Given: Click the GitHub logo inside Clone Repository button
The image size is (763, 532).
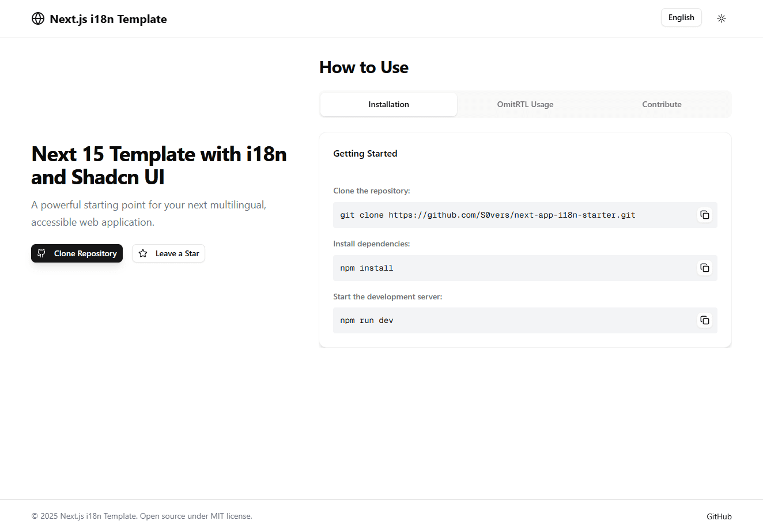Looking at the screenshot, I should click(41, 253).
